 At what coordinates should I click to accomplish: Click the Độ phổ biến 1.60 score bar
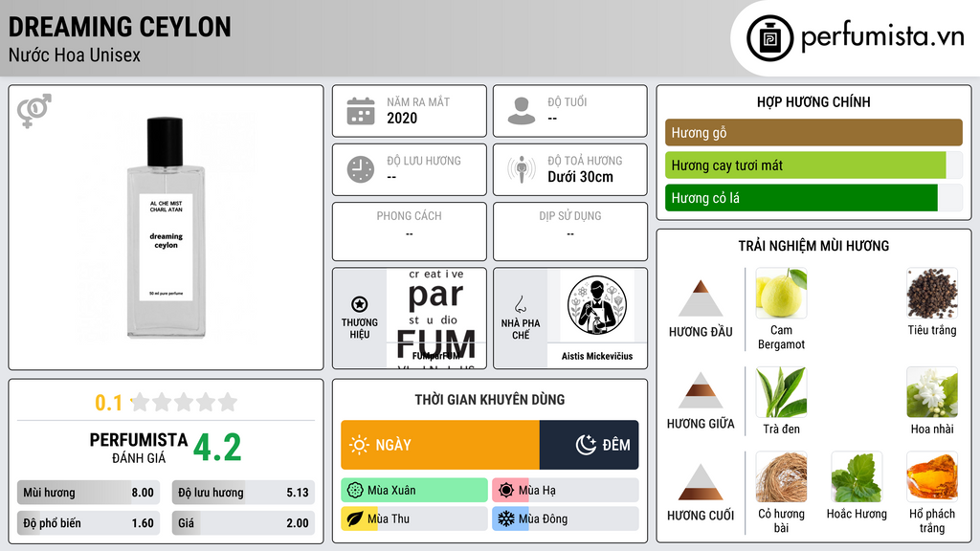point(88,523)
